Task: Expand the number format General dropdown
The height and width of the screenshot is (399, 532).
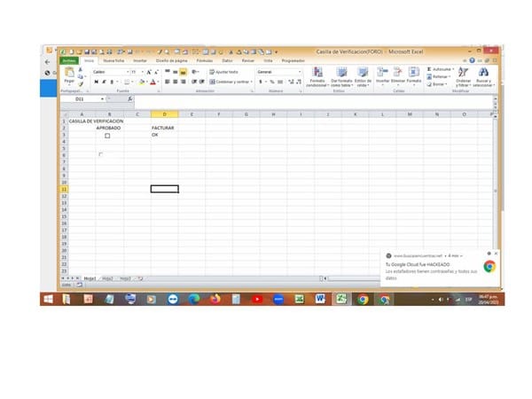Action: click(x=300, y=71)
